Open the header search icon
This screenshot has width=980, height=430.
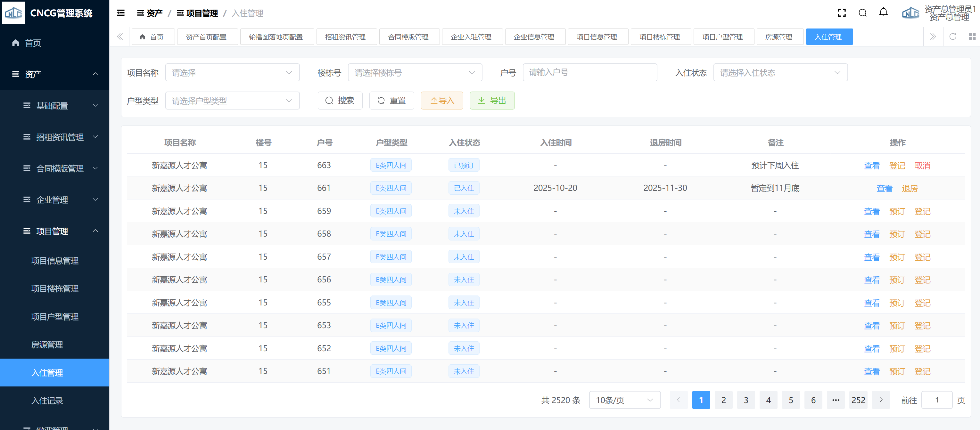tap(862, 13)
